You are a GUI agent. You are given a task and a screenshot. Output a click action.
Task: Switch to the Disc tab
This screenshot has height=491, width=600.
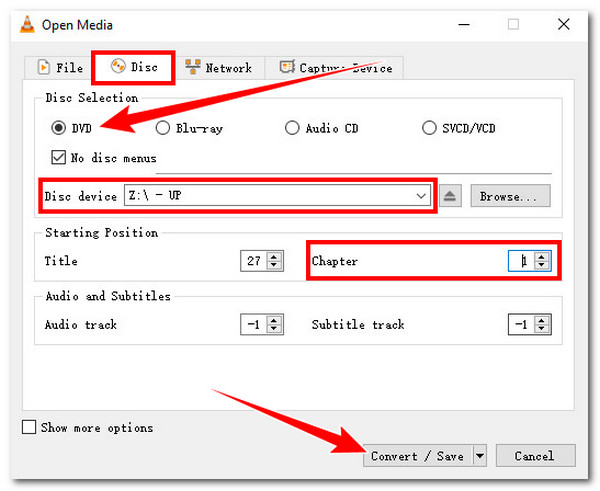pos(134,67)
